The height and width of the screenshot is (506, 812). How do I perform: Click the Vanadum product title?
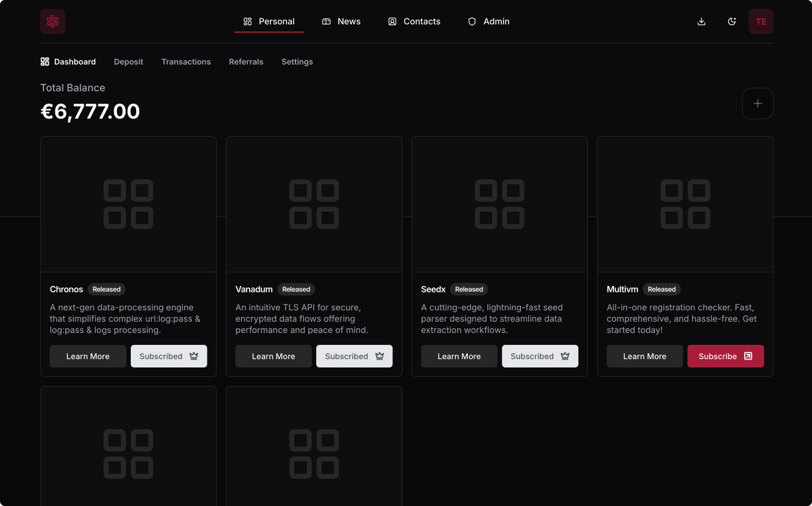click(254, 290)
